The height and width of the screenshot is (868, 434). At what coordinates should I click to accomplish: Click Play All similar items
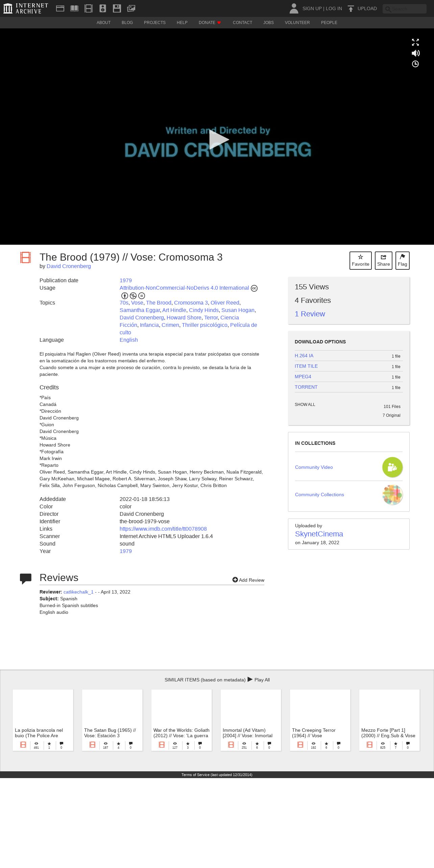tap(259, 680)
